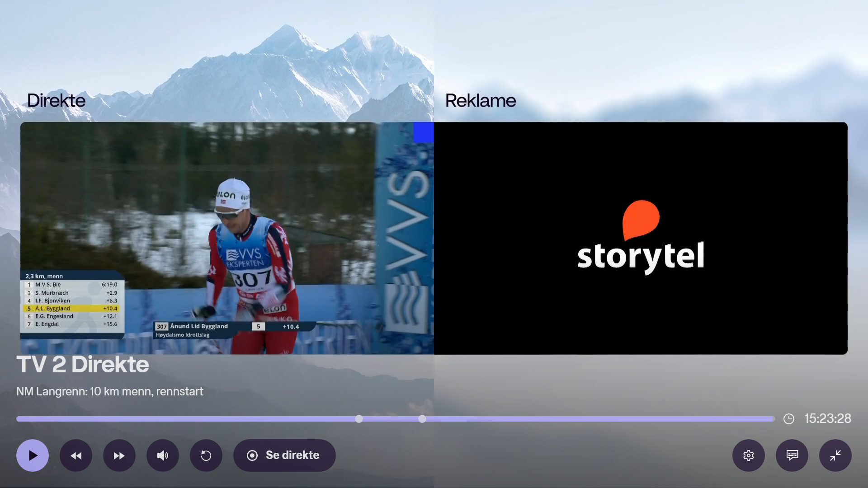Image resolution: width=868 pixels, height=488 pixels.
Task: Click the TV 2 Direkte title
Action: 83,364
